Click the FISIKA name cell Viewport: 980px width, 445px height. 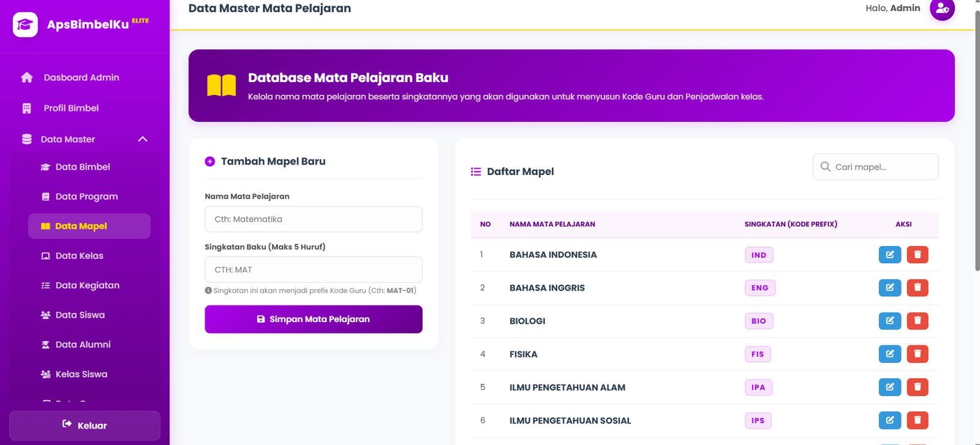(524, 354)
